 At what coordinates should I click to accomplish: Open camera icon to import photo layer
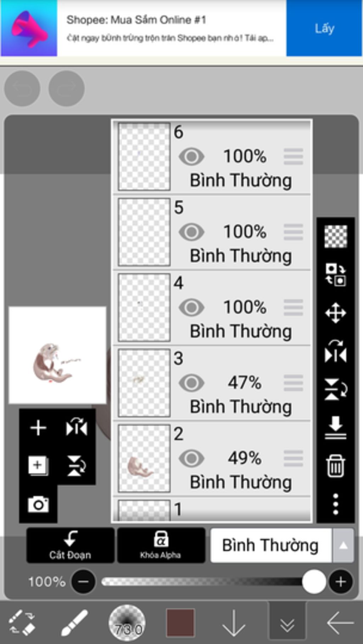click(x=38, y=504)
